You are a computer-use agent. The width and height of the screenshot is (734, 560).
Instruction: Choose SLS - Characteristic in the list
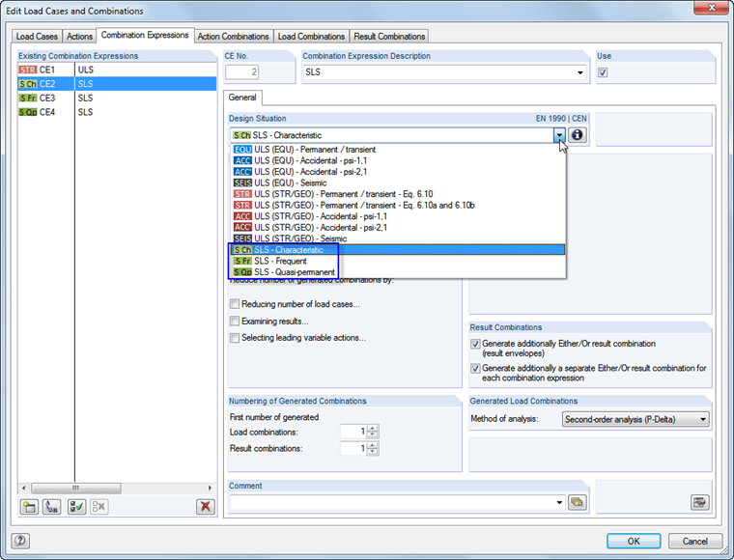point(398,250)
